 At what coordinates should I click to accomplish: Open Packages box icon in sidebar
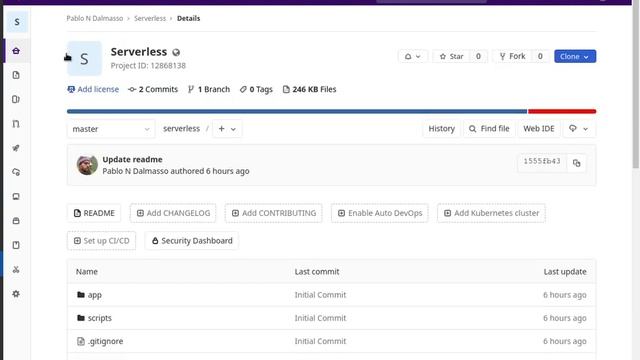click(16, 221)
